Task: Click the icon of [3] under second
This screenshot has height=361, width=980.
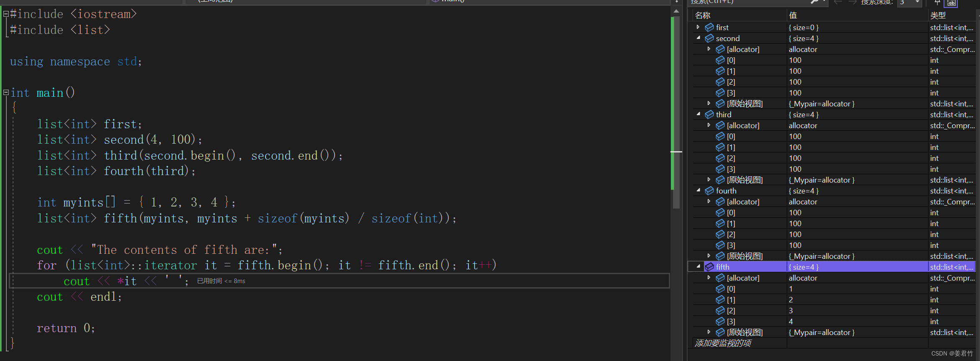Action: click(x=720, y=93)
